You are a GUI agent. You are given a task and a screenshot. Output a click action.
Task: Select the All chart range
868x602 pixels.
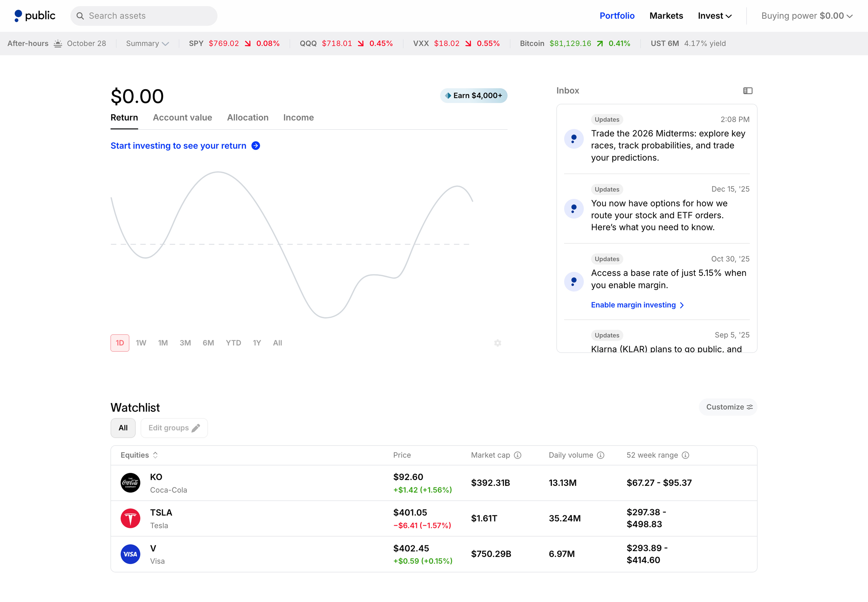(277, 343)
